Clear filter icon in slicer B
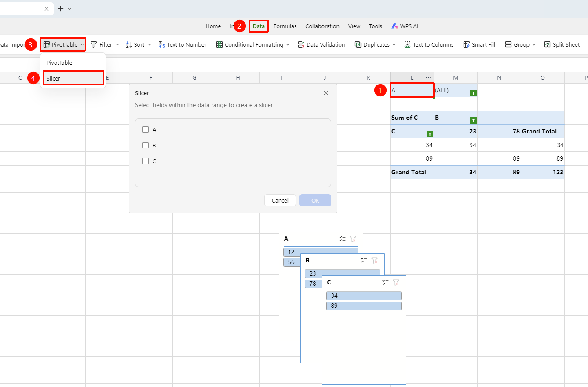This screenshot has height=387, width=588. tap(375, 260)
